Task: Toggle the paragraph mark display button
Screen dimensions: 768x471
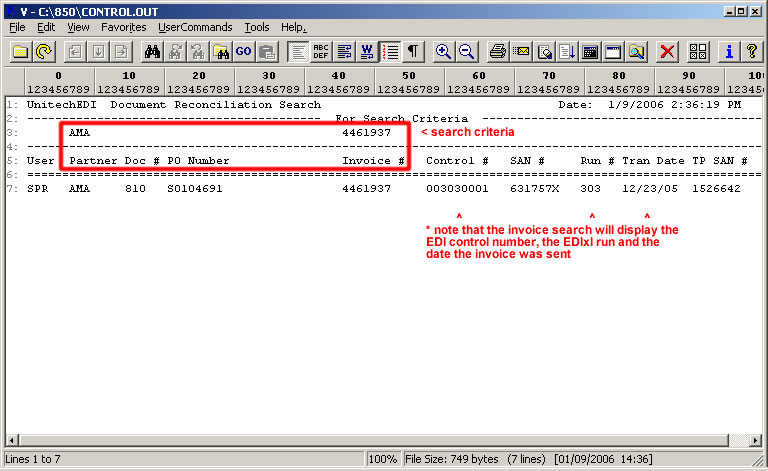Action: coord(413,51)
